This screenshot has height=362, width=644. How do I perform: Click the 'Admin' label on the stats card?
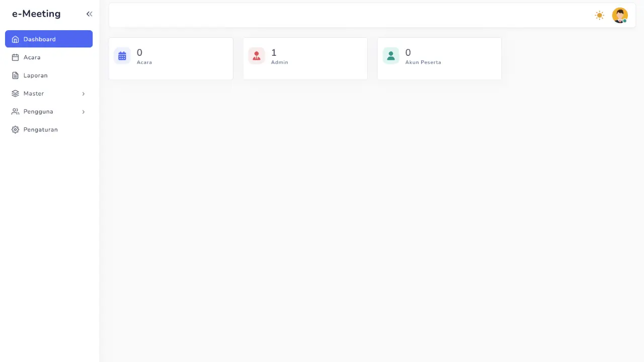pyautogui.click(x=280, y=62)
